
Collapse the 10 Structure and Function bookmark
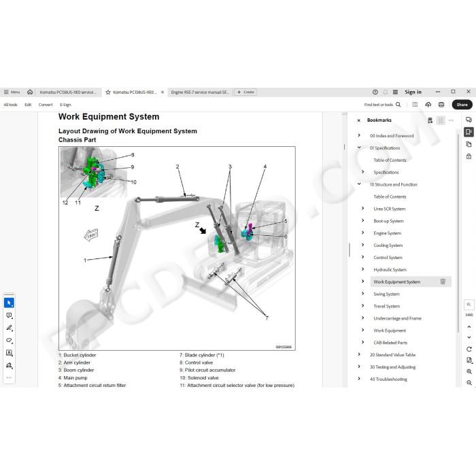coord(359,184)
